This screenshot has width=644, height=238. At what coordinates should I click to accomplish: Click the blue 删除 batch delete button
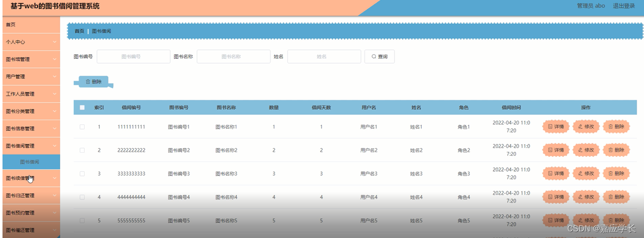point(94,82)
